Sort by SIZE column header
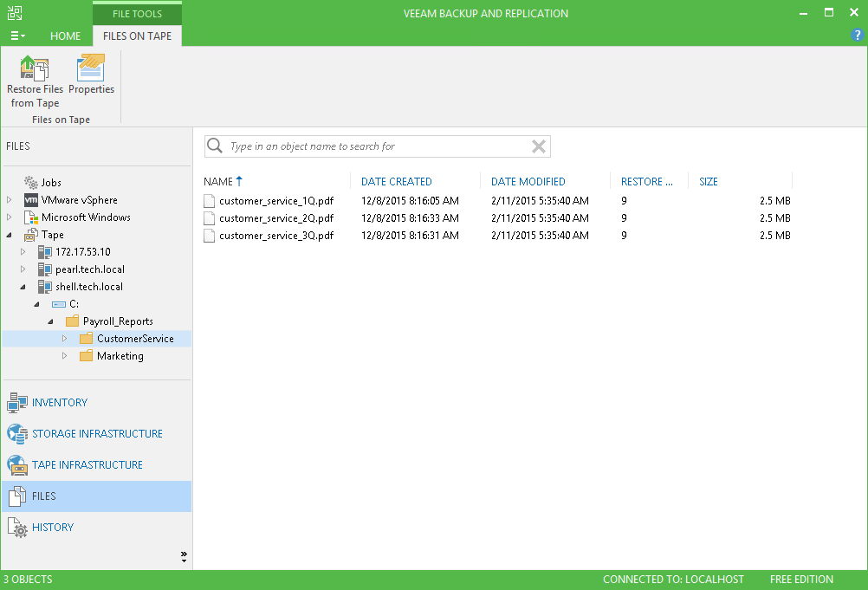 click(x=708, y=182)
